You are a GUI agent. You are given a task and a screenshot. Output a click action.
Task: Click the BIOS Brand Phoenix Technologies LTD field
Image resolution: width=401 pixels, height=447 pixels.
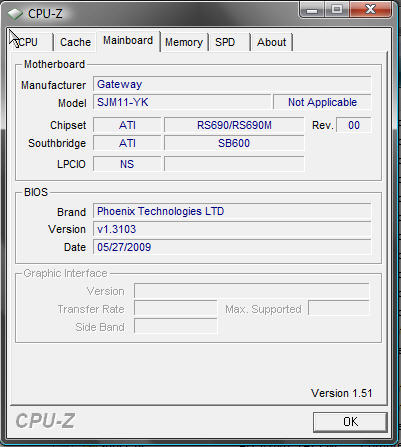pos(232,211)
